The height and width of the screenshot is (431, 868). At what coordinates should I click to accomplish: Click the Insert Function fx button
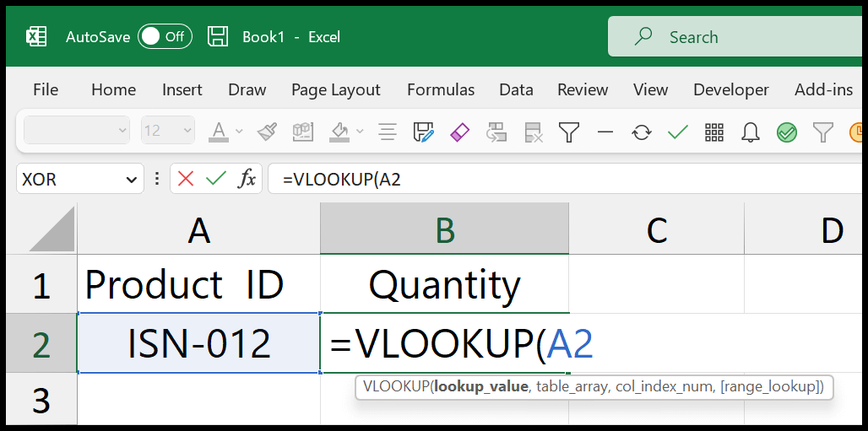coord(247,179)
